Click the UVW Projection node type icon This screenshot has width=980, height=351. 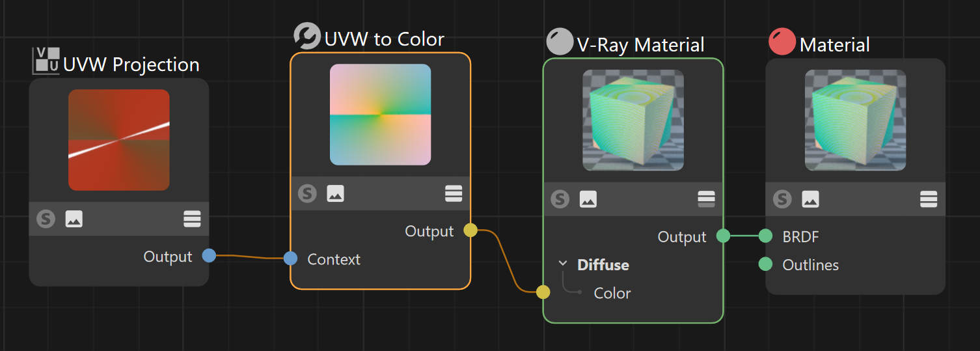pos(46,60)
